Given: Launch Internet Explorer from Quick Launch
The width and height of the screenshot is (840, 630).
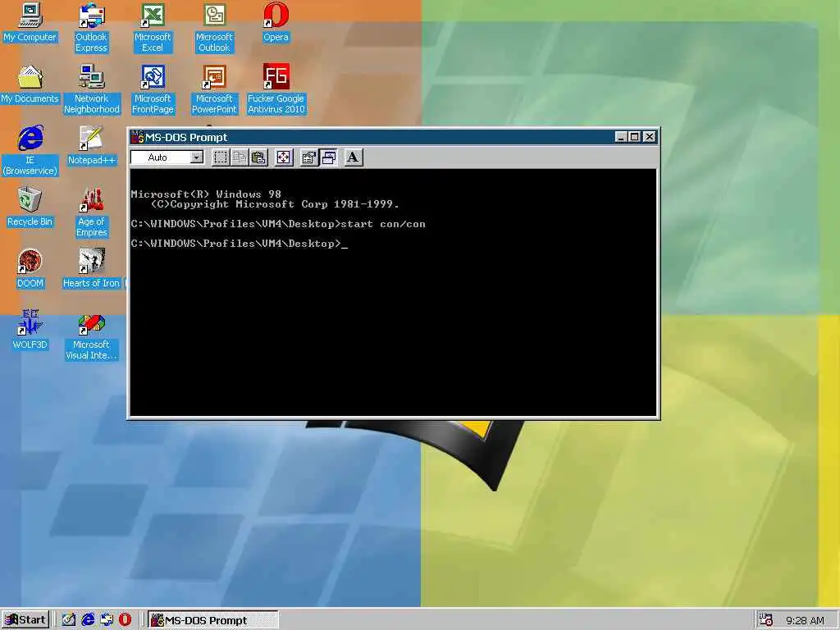Looking at the screenshot, I should [x=88, y=620].
